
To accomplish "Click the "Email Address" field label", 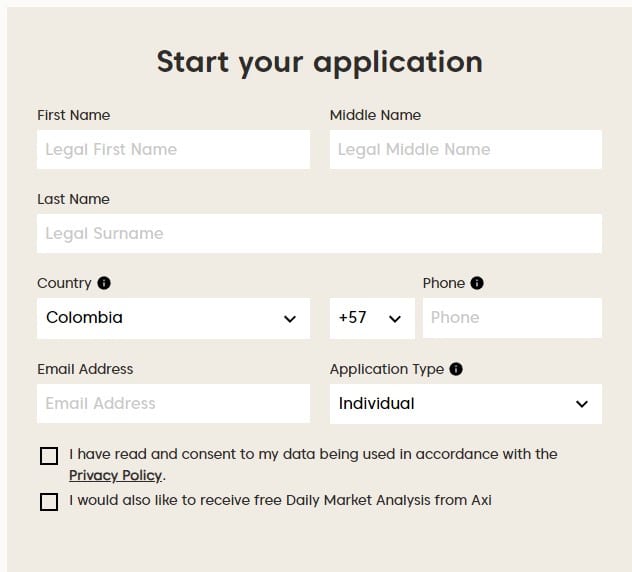I will tap(85, 369).
